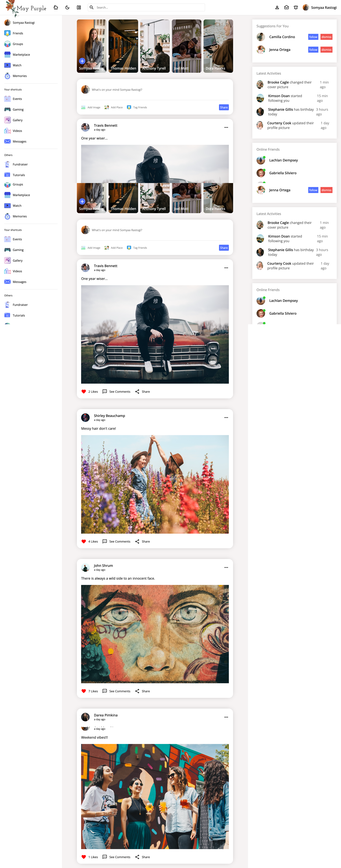The width and height of the screenshot is (341, 868).
Task: Open Shirley Beauchamp's name link
Action: pos(109,416)
